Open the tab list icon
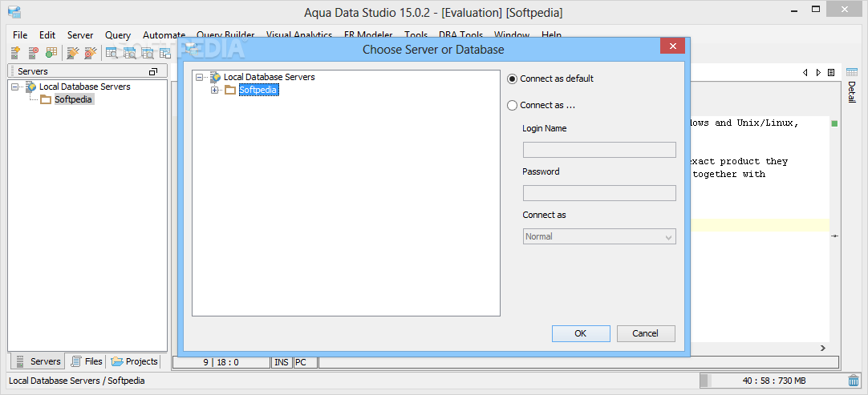868x395 pixels. click(831, 72)
